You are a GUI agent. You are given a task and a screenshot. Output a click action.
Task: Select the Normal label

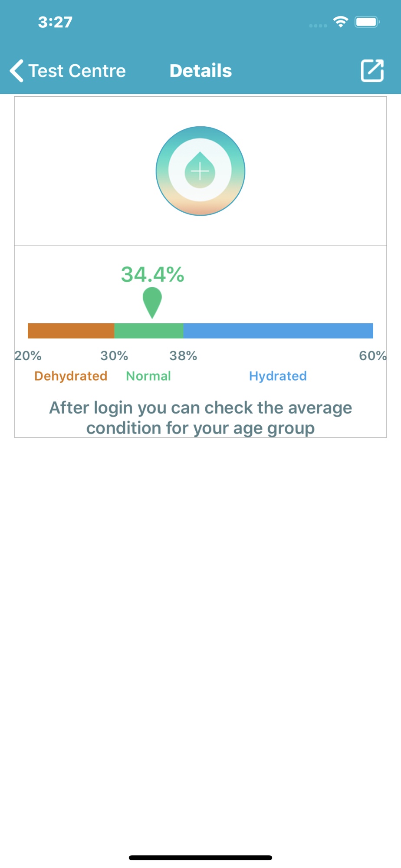(x=148, y=376)
